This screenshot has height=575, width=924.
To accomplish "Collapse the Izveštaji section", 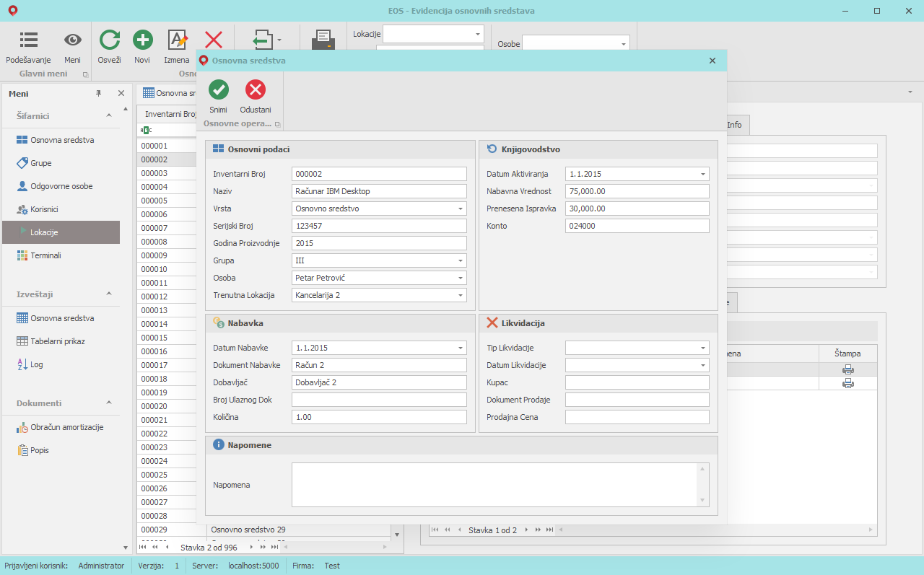I will (x=109, y=294).
